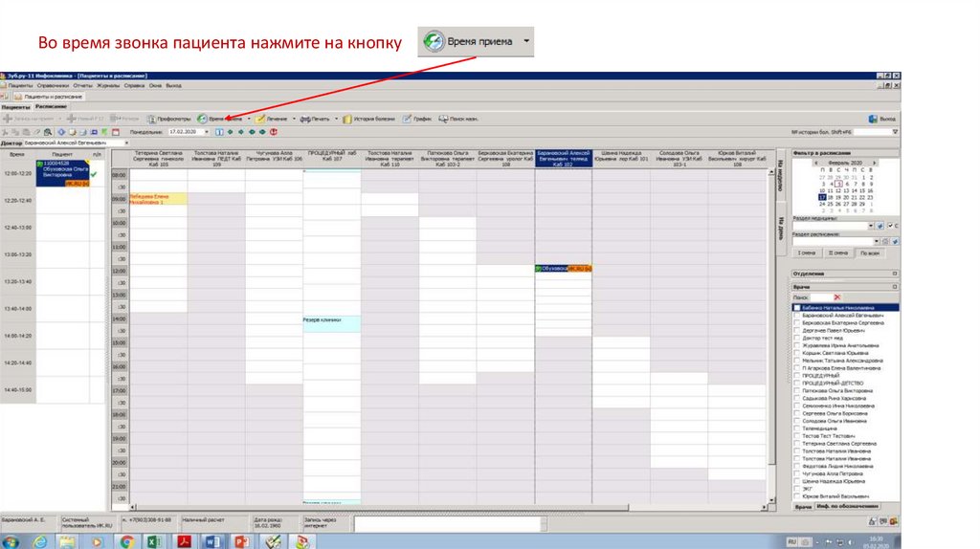This screenshot has width=980, height=549.
Task: Open the Раздел медицины dropdown
Action: click(x=871, y=226)
